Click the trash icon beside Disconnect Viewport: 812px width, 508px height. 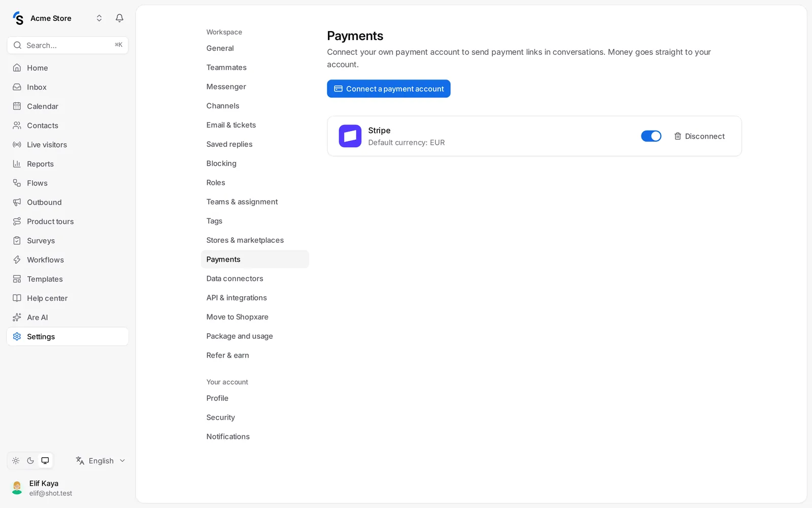pos(678,136)
